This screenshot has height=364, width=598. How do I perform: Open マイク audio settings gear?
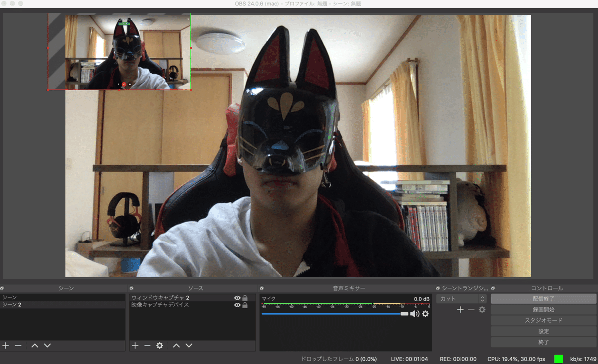425,314
